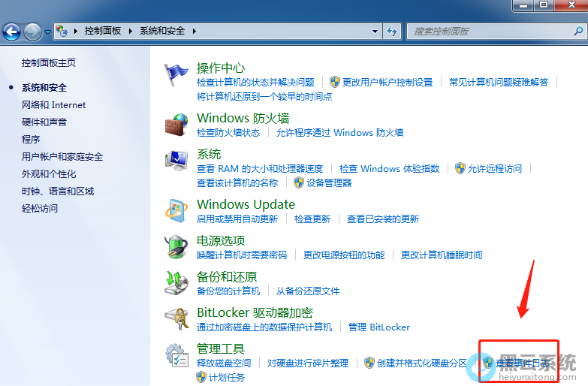The image size is (588, 386).
Task: Click the back navigation arrow button
Action: [12, 32]
